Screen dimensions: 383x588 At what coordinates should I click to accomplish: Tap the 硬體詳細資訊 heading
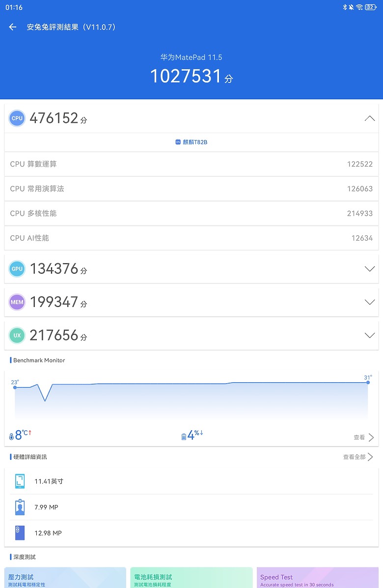point(30,457)
